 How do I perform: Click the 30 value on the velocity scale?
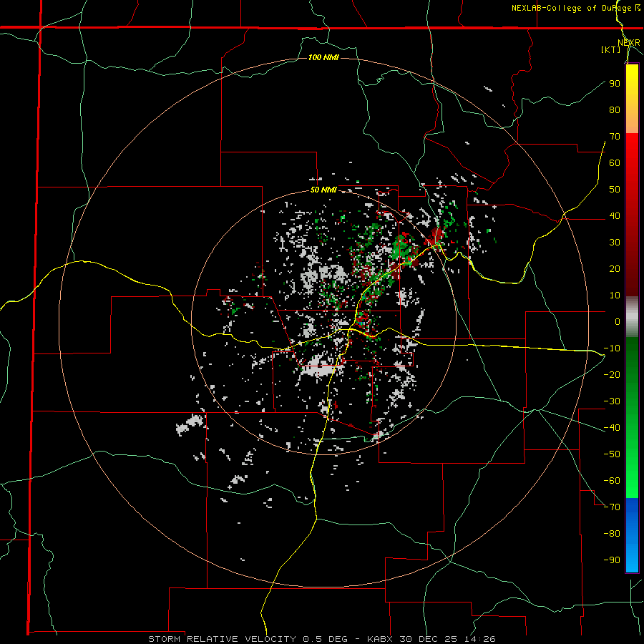(615, 243)
